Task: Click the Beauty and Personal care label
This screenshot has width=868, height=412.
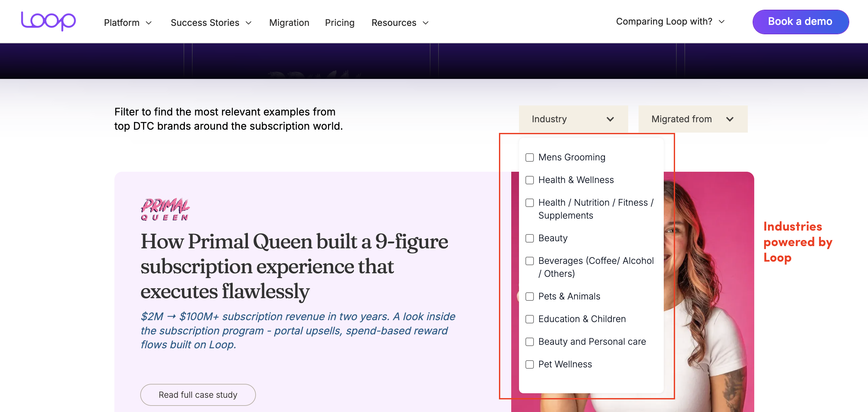Action: (x=592, y=342)
